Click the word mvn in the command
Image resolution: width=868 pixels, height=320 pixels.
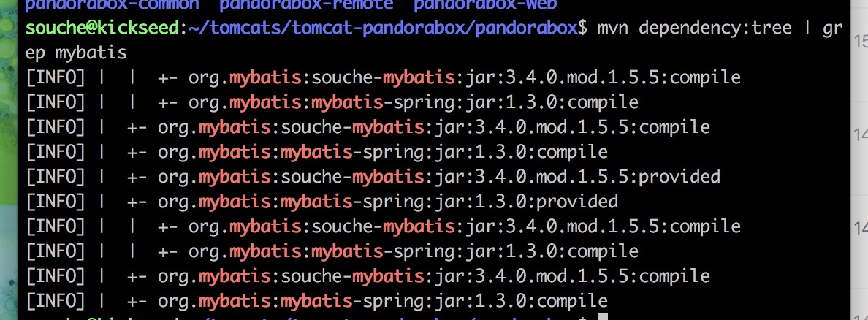[612, 28]
